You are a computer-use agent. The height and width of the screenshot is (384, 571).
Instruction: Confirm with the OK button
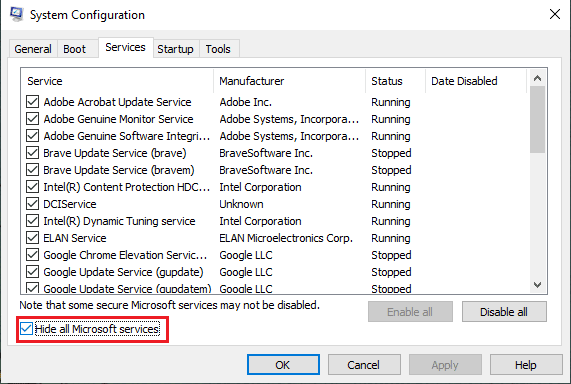[x=283, y=365]
